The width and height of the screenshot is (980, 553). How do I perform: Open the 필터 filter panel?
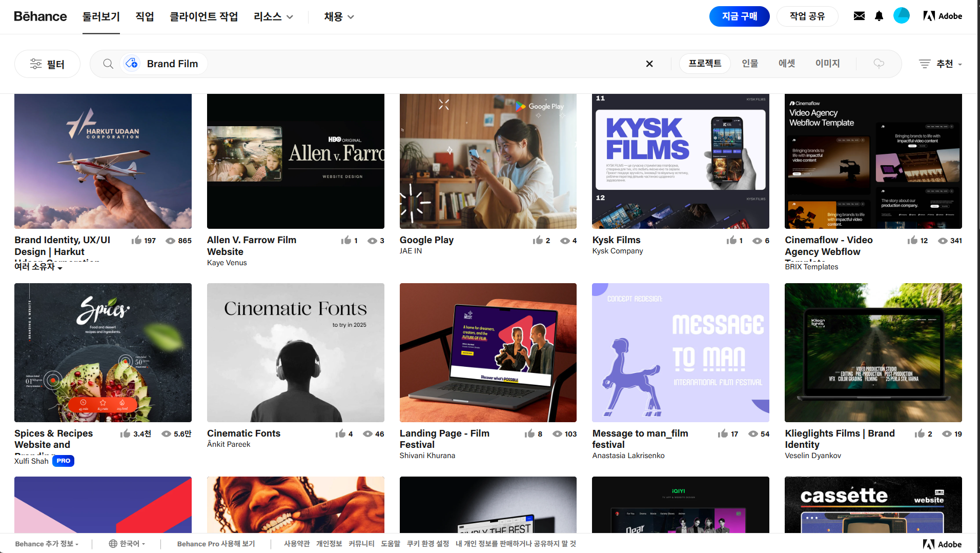[47, 64]
